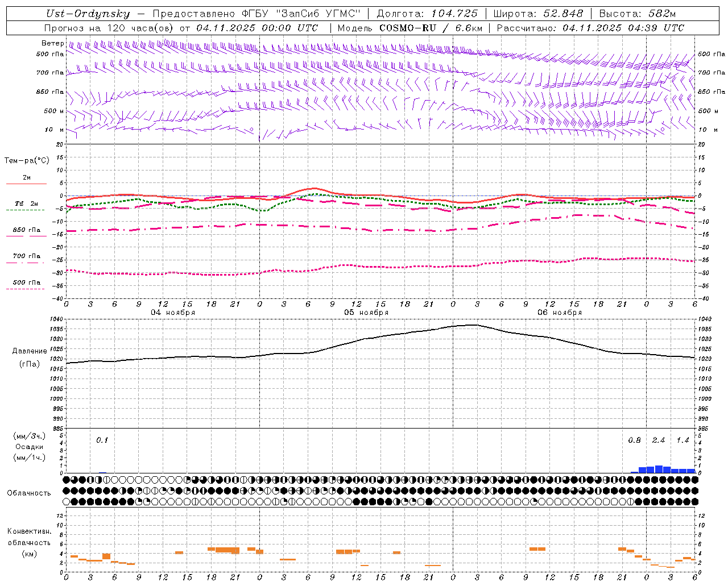The image size is (728, 582).
Task: Click the pressure curve peak near 1037 hPa
Action: [x=473, y=325]
